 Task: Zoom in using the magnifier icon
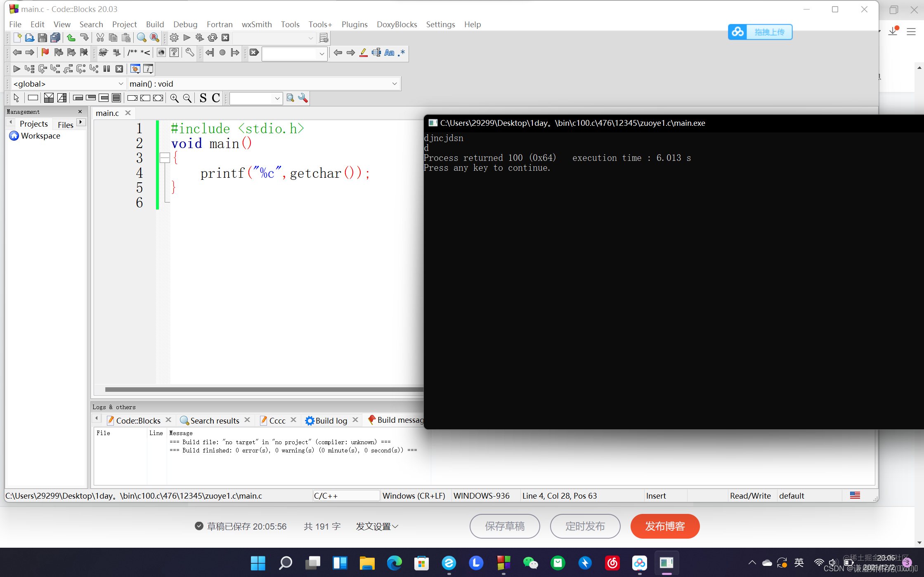pyautogui.click(x=174, y=98)
